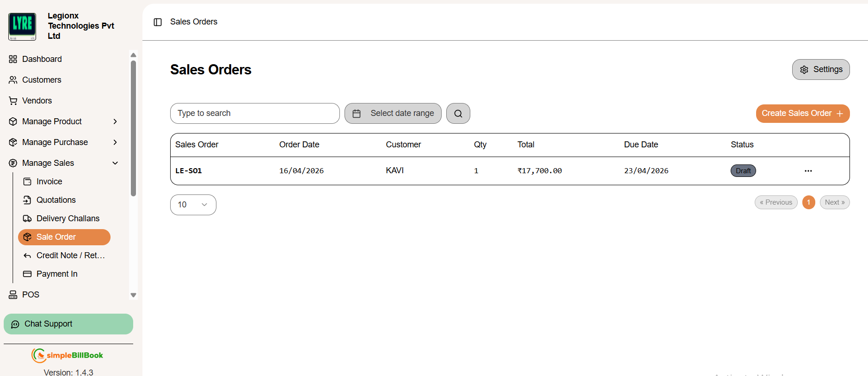The image size is (868, 376).
Task: Click the gear icon in Settings
Action: [804, 70]
